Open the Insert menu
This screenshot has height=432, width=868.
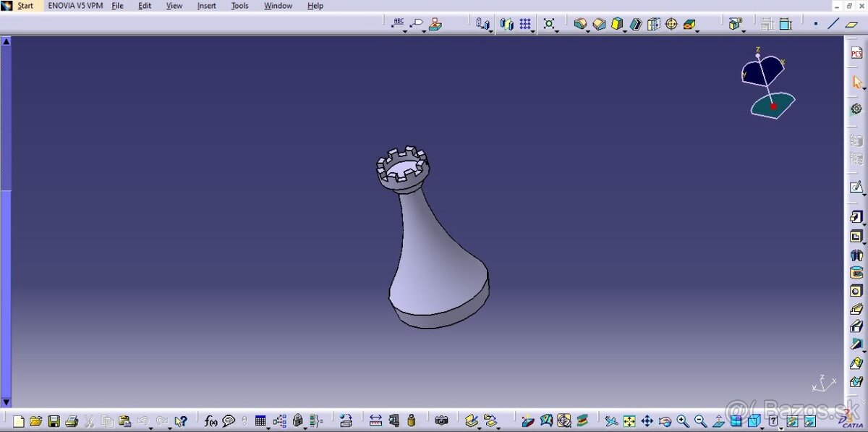207,6
